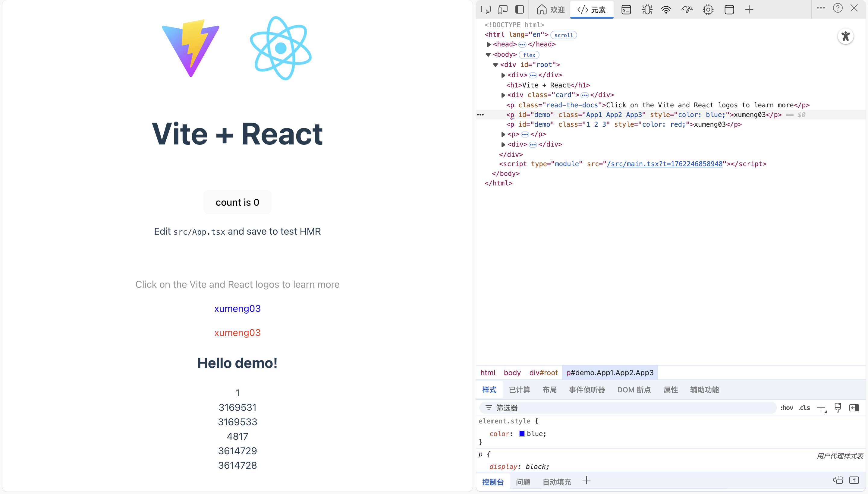Expand the head element node
This screenshot has height=494, width=868.
pos(489,44)
